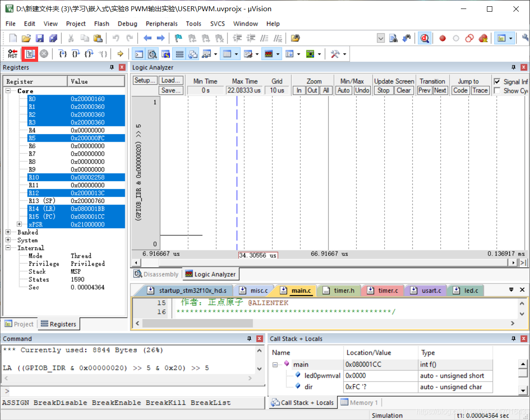Switch to the Project tab

[19, 324]
